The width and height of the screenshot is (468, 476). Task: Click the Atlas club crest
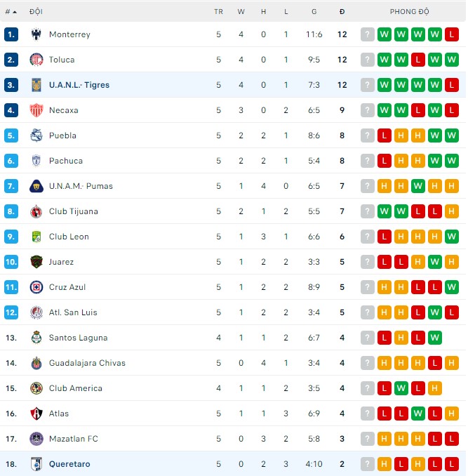(x=36, y=414)
